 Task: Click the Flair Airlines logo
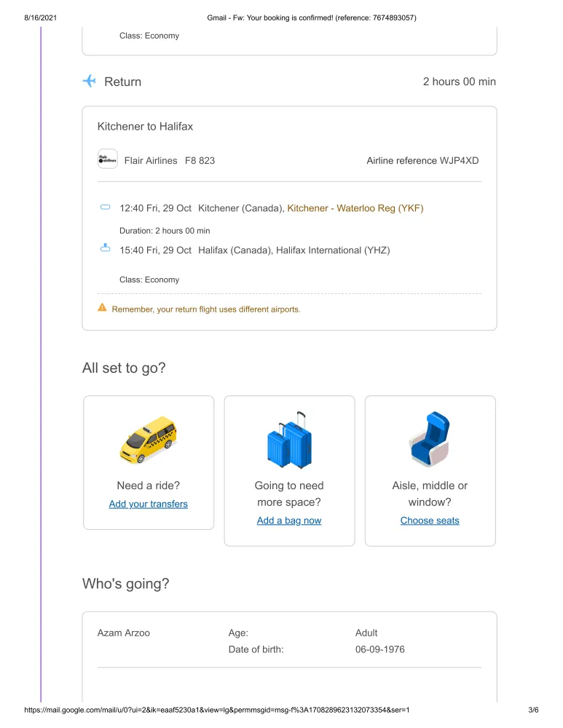(x=107, y=159)
